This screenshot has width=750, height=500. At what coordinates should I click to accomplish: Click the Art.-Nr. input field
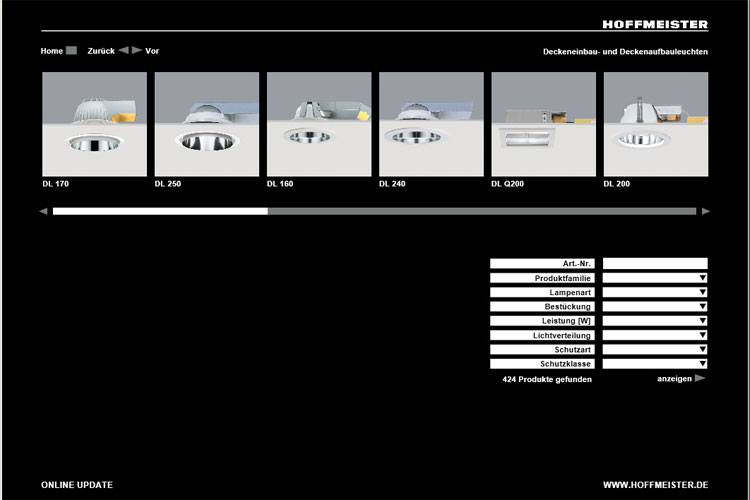[x=655, y=263]
